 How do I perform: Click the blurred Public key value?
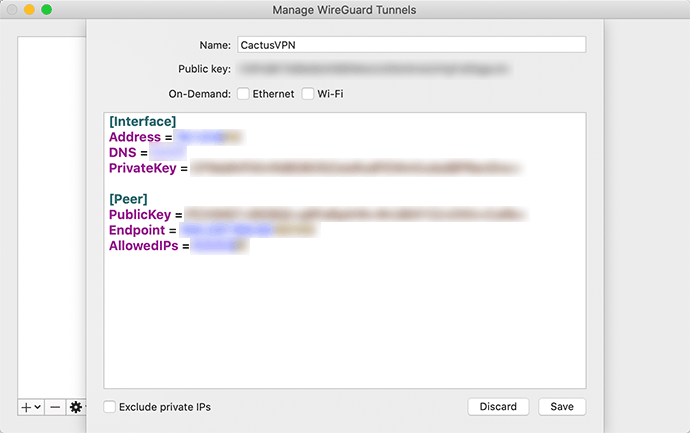click(374, 69)
